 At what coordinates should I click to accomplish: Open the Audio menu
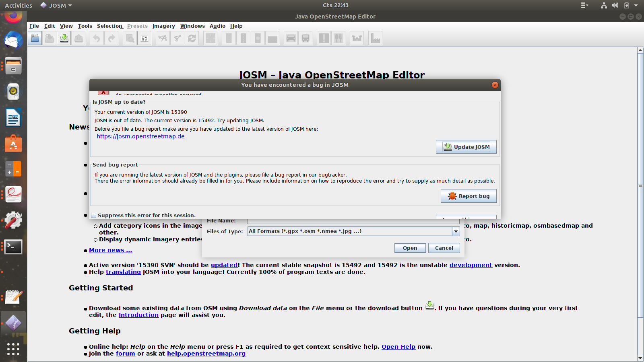217,26
